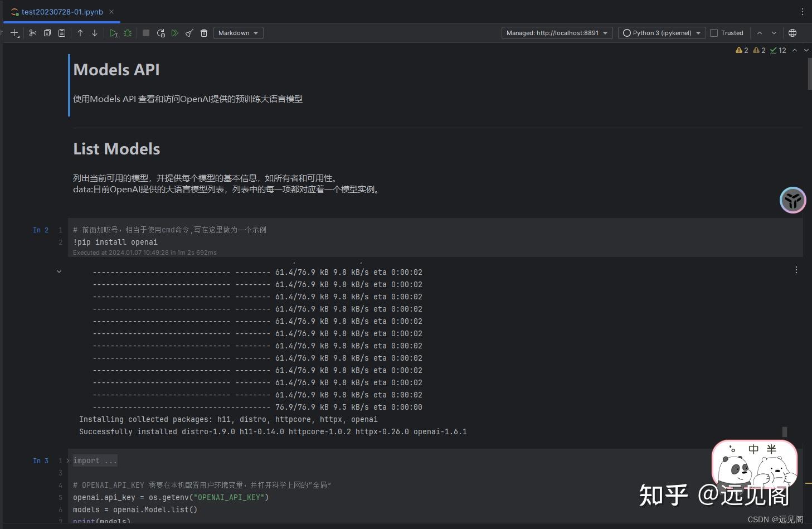Open the Python 3 (ipykernel) kernel dropdown
The height and width of the screenshot is (529, 812).
(x=662, y=32)
